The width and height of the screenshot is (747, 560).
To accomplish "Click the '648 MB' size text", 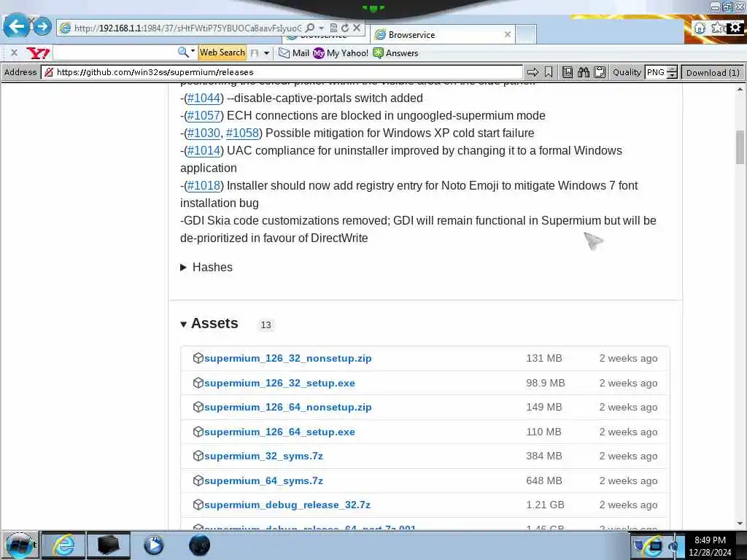I will [544, 481].
